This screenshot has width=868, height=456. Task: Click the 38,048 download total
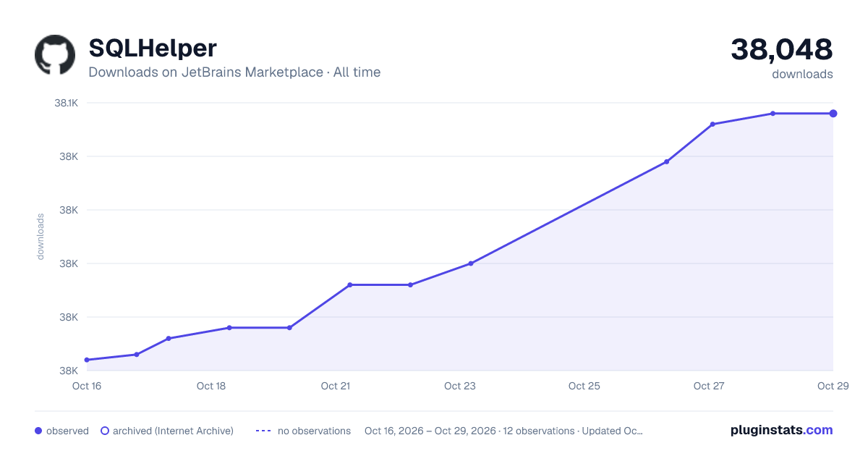(x=782, y=49)
